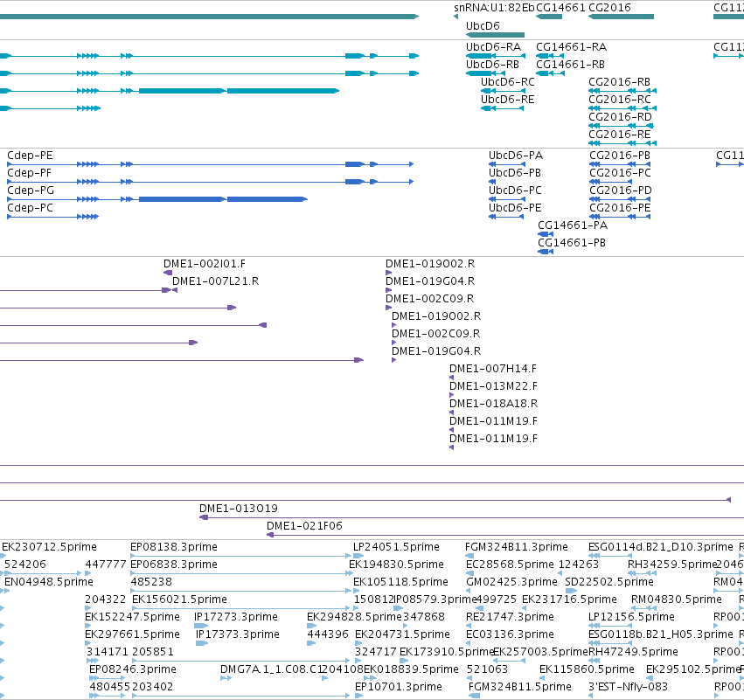Viewport: 744px width, 700px height.
Task: Select the IP17373.3prime EST
Action: click(238, 635)
